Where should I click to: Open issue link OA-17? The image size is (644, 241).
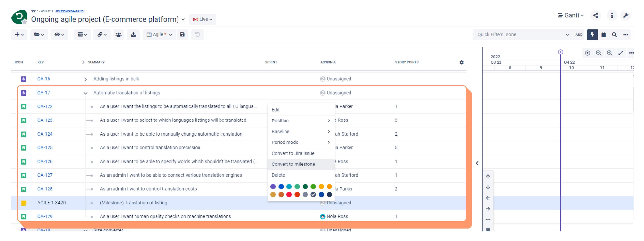coord(43,93)
